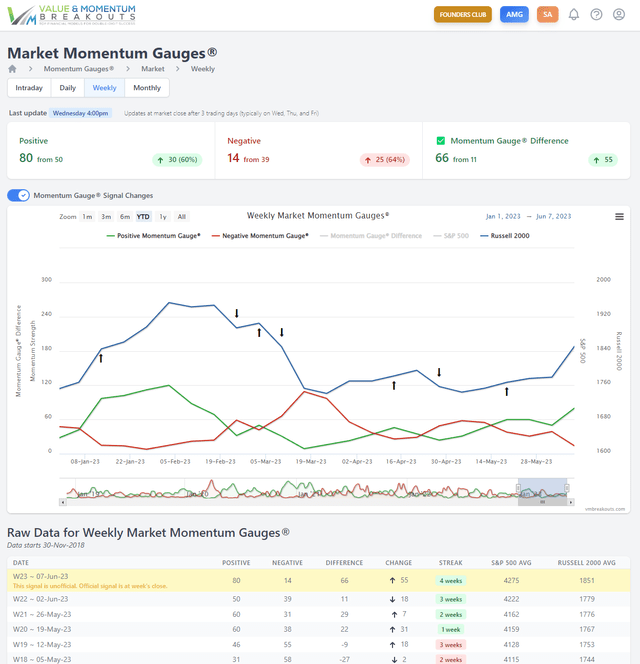This screenshot has width=640, height=664.
Task: Select the 6m zoom range
Action: 125,216
